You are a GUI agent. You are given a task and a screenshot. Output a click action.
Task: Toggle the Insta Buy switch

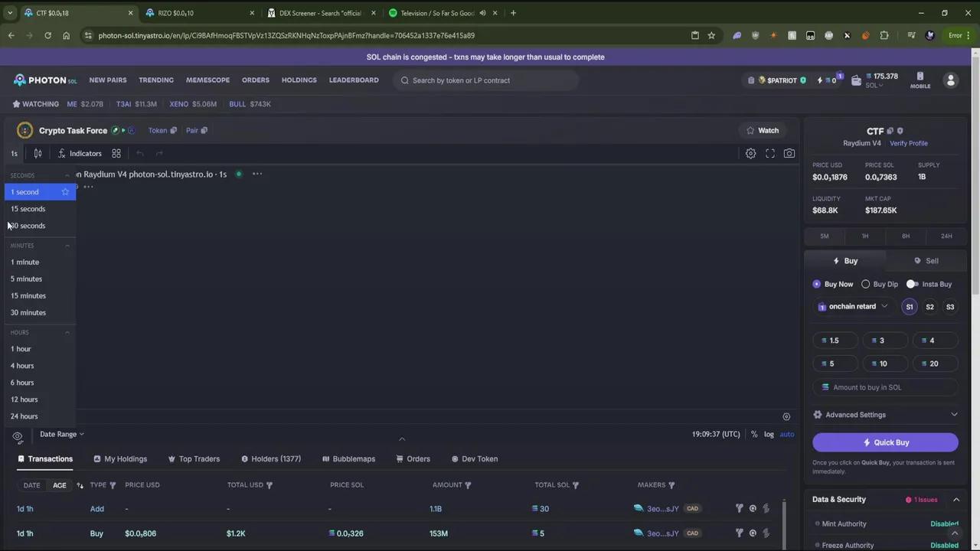[912, 284]
